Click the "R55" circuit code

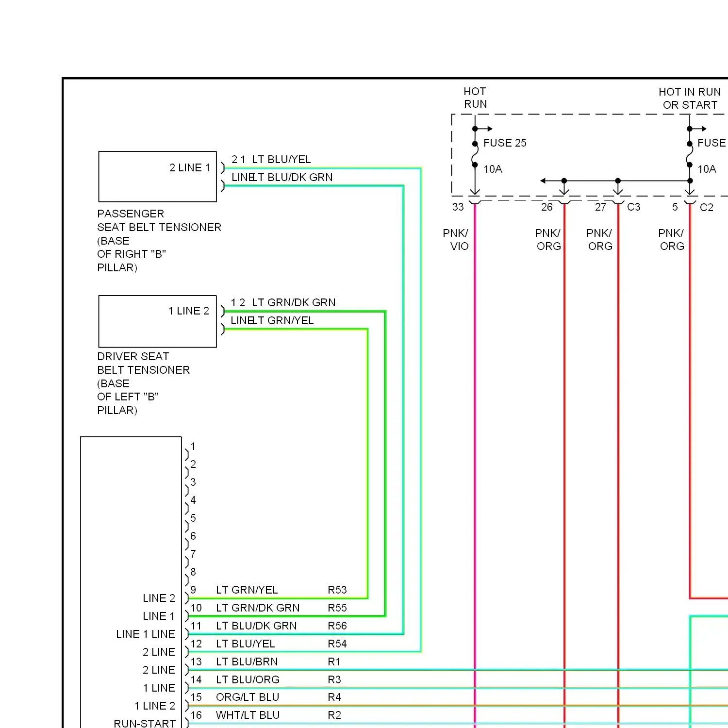point(337,608)
